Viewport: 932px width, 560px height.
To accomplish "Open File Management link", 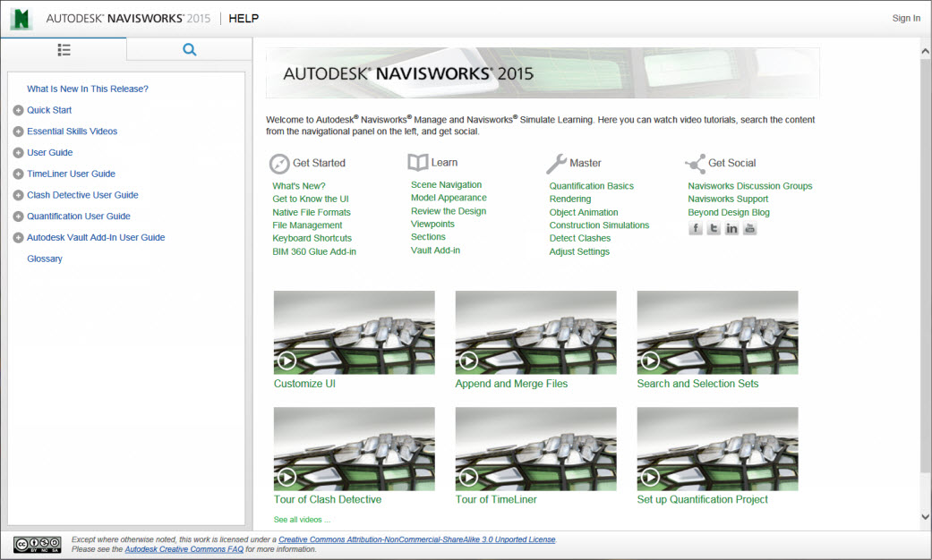I will pyautogui.click(x=307, y=225).
